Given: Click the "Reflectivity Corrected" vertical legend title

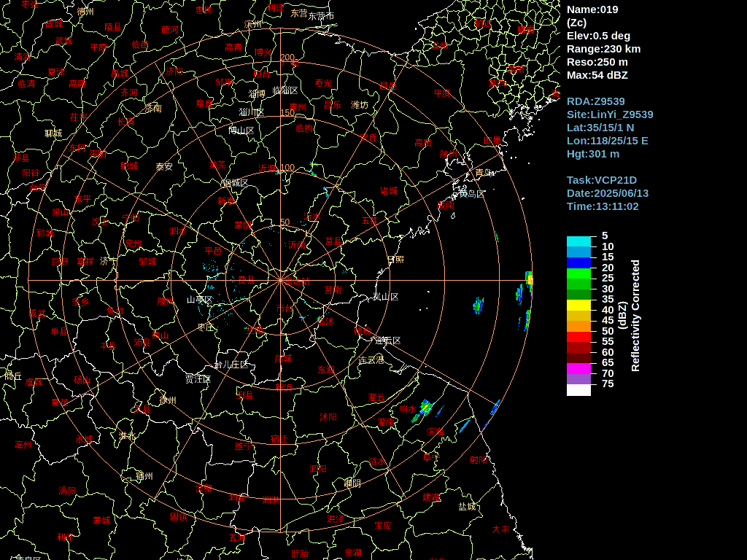Looking at the screenshot, I should pos(635,316).
